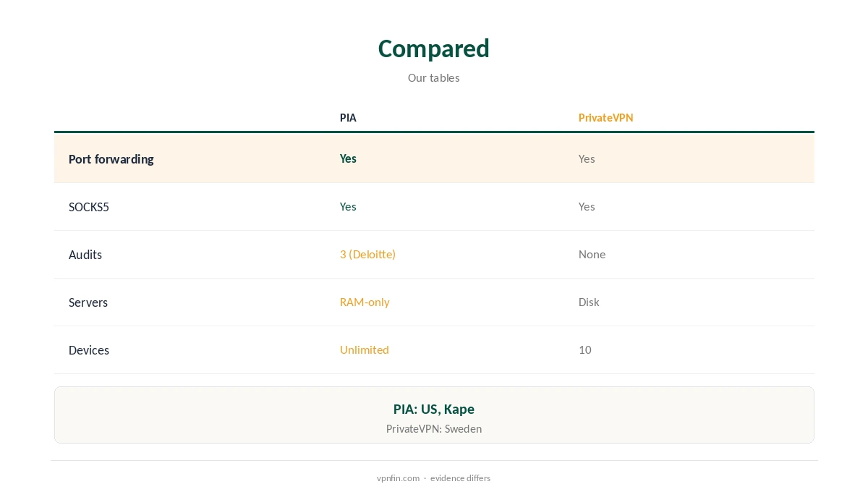Click PrivateVPN's 'Yes' in SOCKS5 row
Screen dimensions: 868x492
tap(587, 206)
